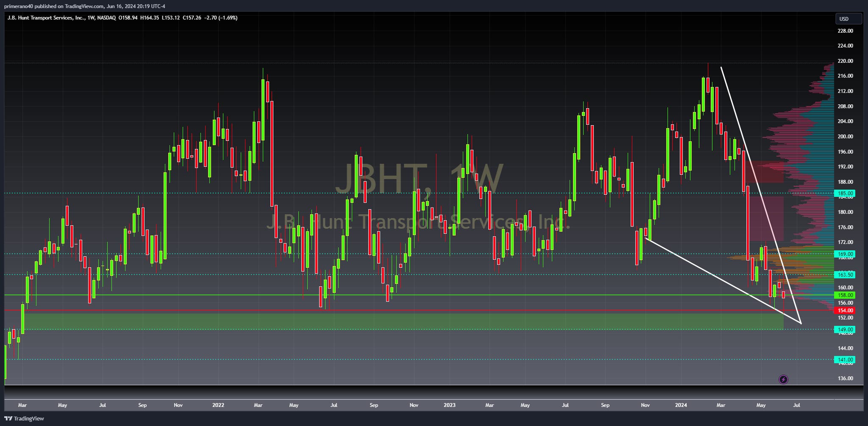Click the 144.00 price axis label

pos(846,348)
